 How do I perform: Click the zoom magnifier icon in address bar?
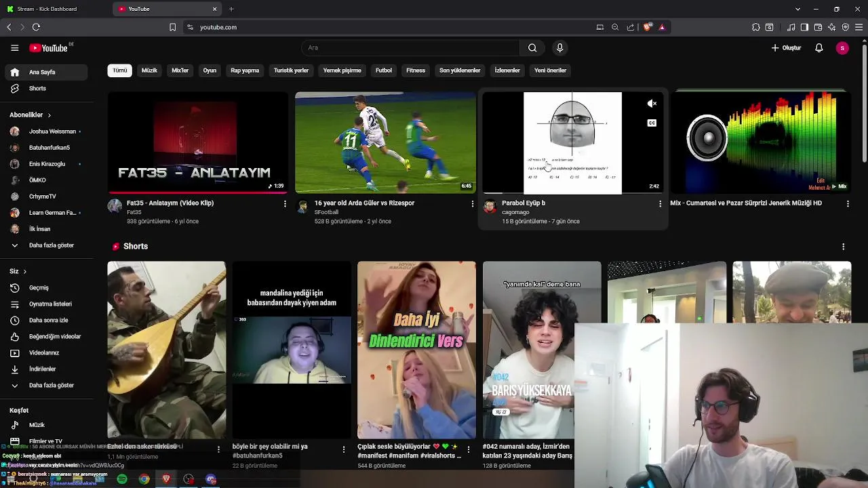[615, 27]
